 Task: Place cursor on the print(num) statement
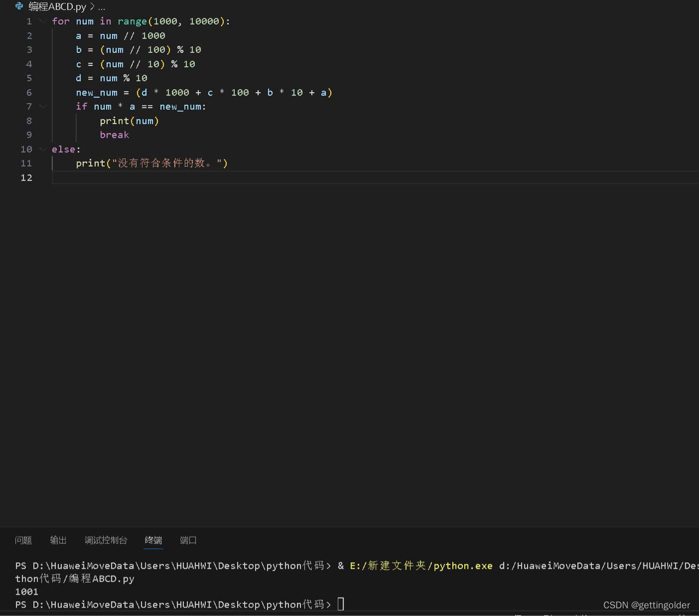click(x=129, y=121)
